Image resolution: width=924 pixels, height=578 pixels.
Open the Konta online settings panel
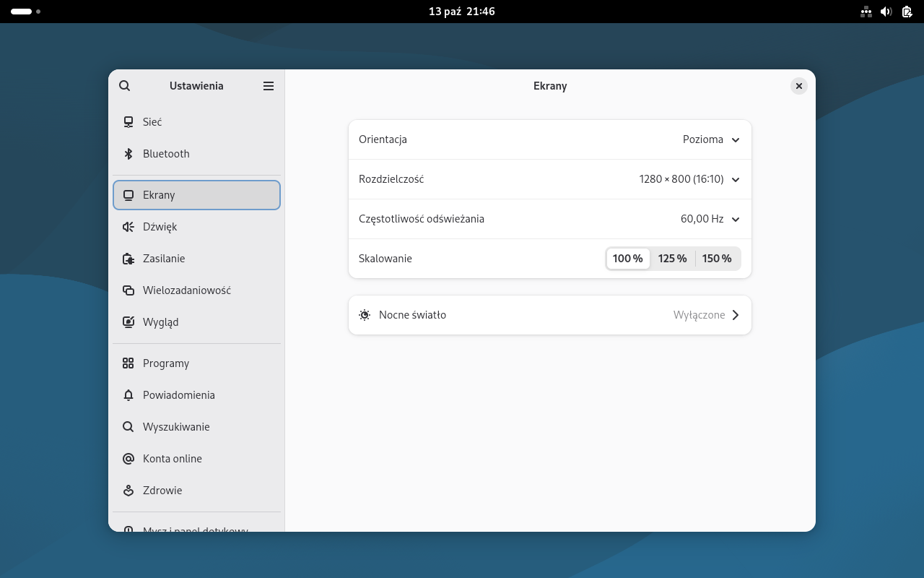pyautogui.click(x=196, y=459)
